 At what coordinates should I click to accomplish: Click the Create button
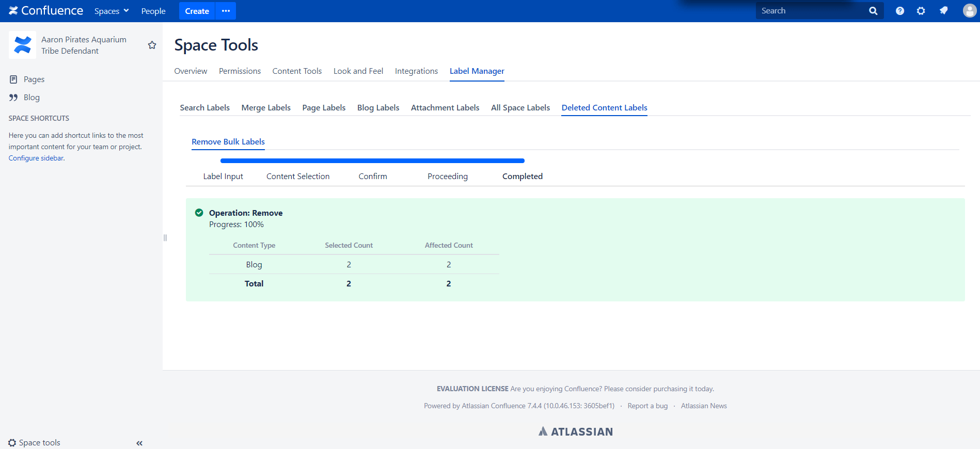pyautogui.click(x=197, y=11)
